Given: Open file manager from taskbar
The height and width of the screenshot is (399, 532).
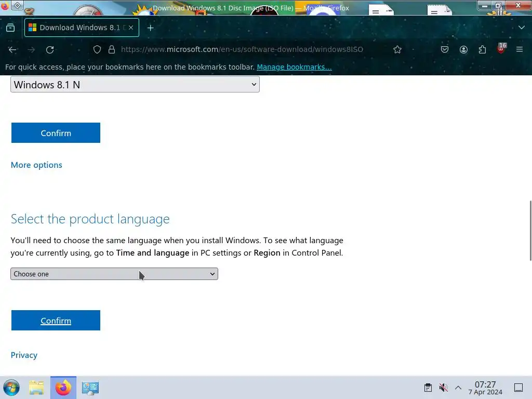Looking at the screenshot, I should click(x=36, y=388).
